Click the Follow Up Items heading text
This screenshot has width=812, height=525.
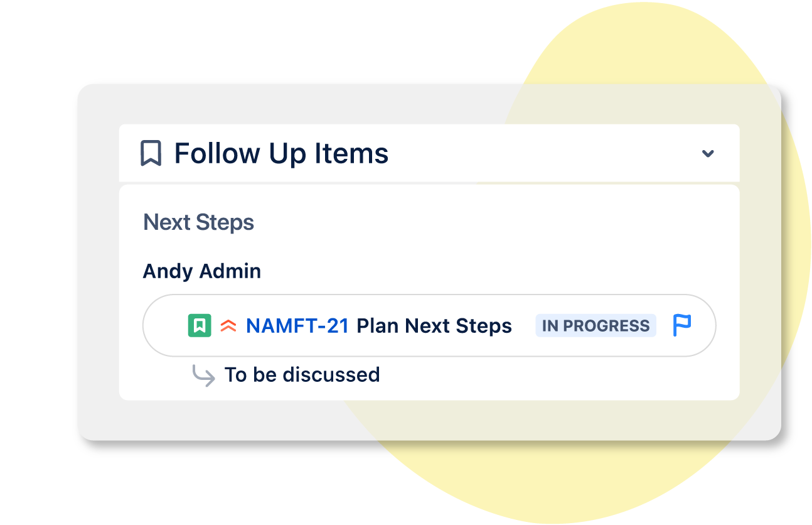coord(281,153)
